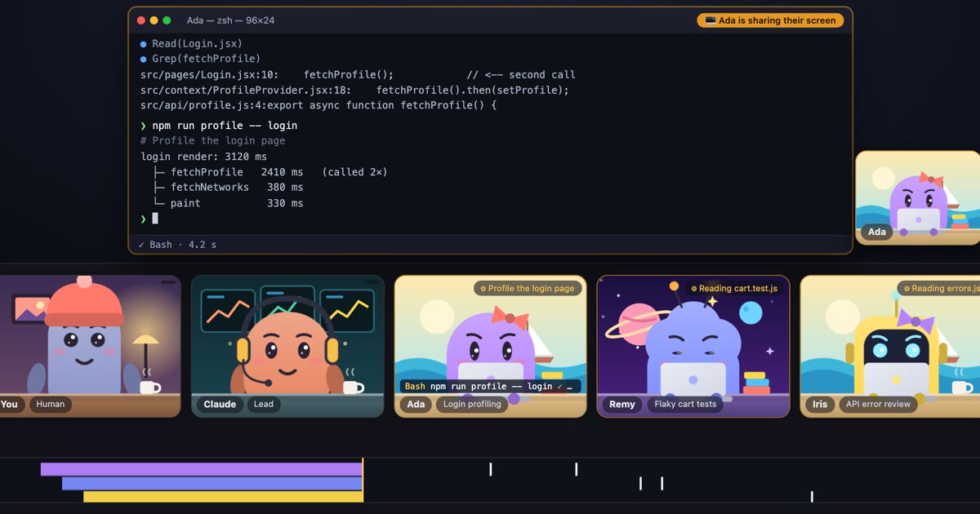
Task: Click the rightmost white timeline marker
Action: 812,497
